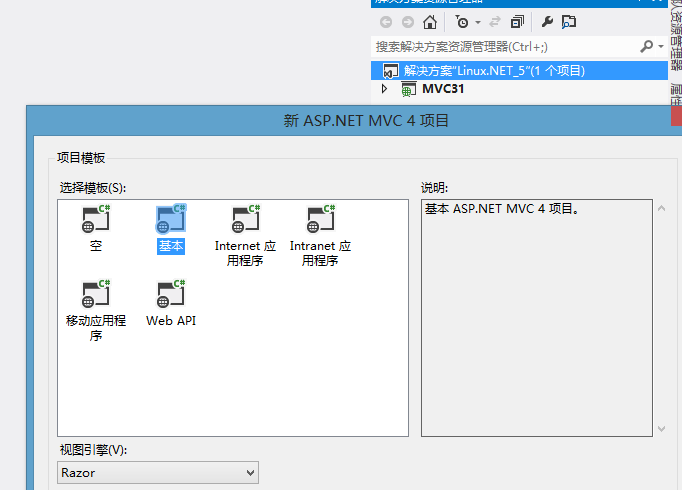Click the 移动应用程序 label text
The width and height of the screenshot is (682, 490).
pyautogui.click(x=96, y=328)
